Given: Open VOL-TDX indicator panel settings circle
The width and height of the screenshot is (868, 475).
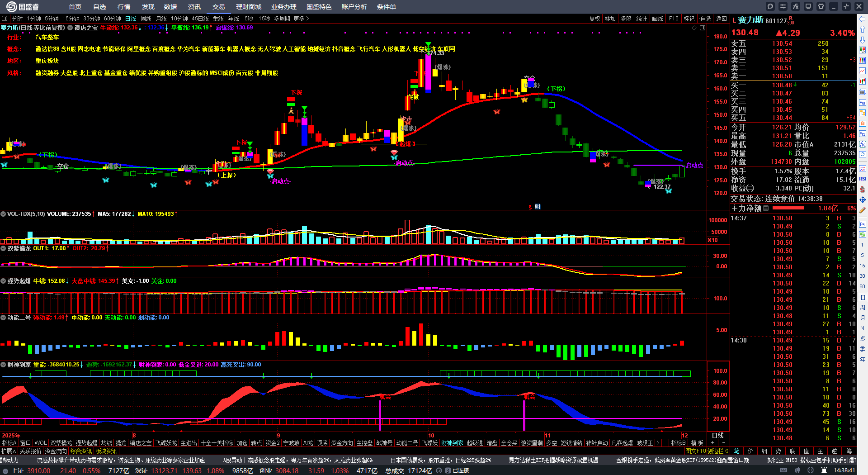Looking at the screenshot, I should (3, 214).
